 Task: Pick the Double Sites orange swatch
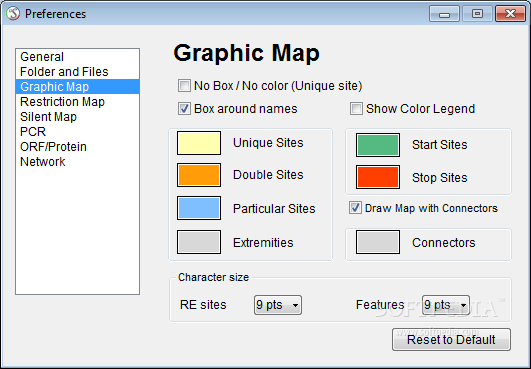199,175
